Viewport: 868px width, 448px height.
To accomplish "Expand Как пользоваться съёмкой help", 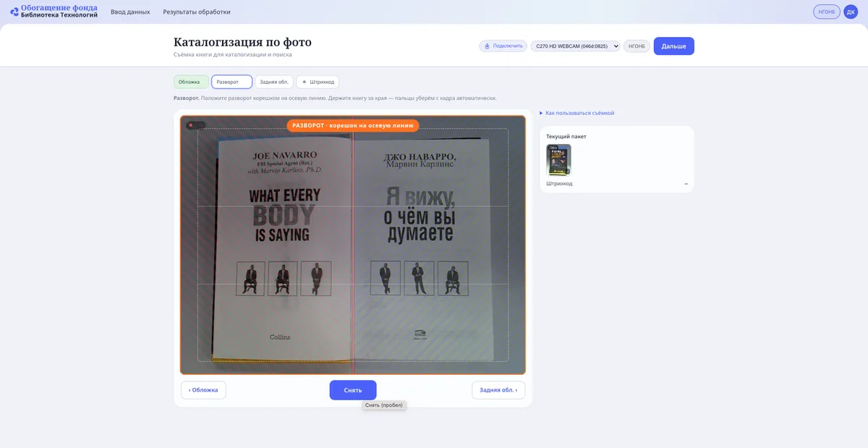I will point(577,113).
